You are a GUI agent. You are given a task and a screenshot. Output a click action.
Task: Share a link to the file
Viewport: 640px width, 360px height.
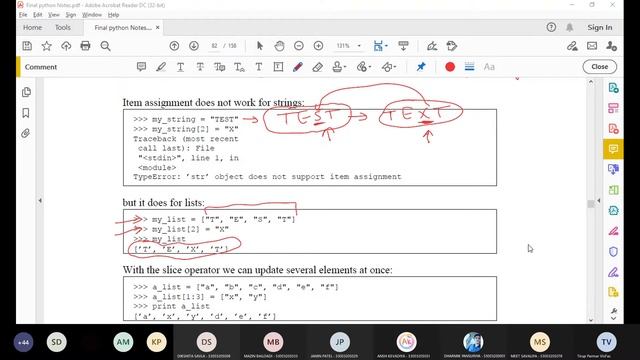pos(572,46)
